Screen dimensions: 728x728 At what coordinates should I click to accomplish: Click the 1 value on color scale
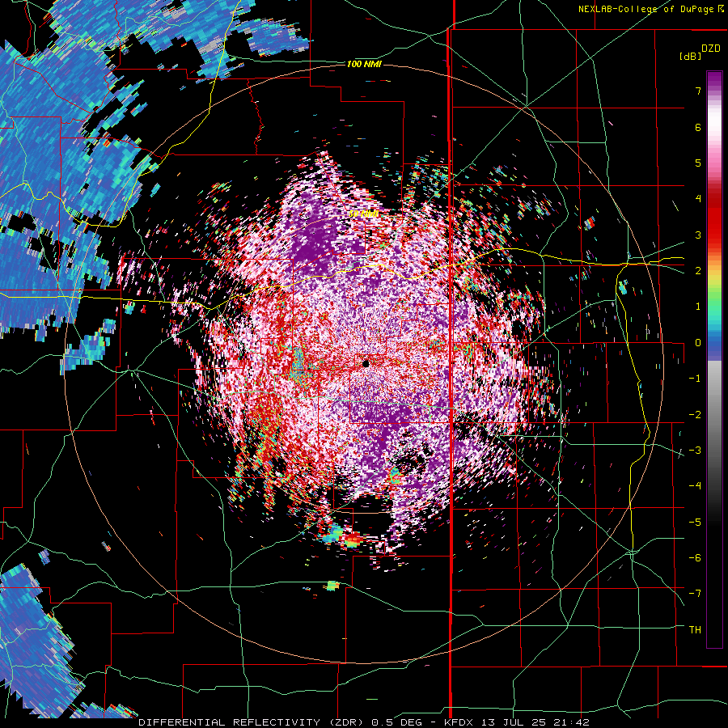click(x=698, y=307)
